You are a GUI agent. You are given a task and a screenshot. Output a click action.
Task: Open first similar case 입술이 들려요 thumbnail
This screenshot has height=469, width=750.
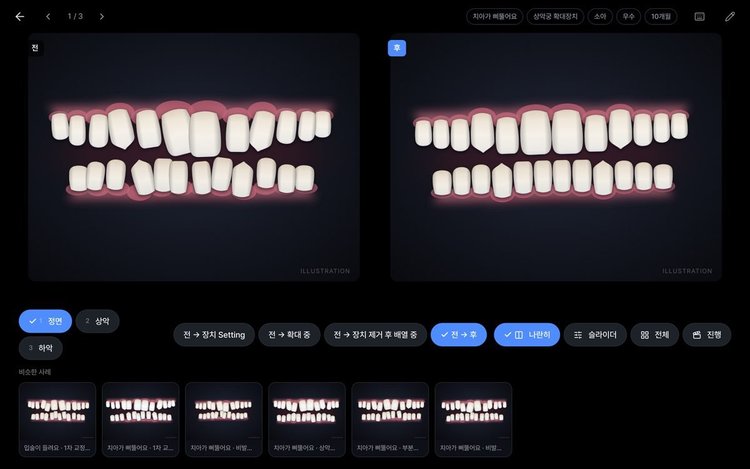(57, 419)
